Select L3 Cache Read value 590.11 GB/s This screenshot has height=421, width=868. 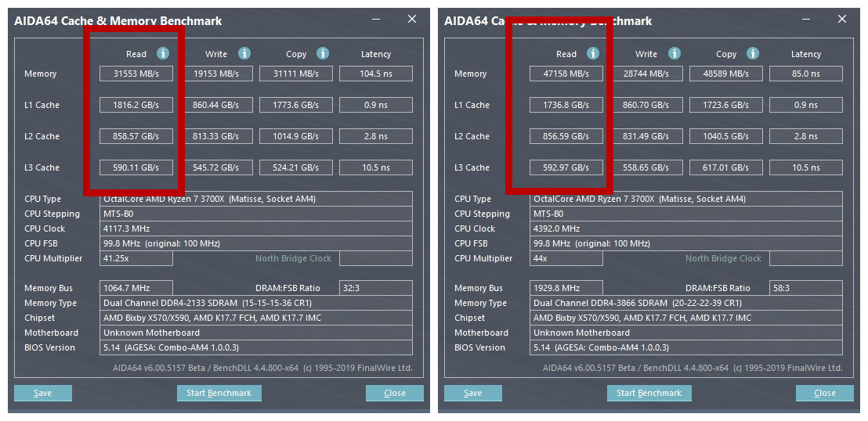[x=136, y=167]
